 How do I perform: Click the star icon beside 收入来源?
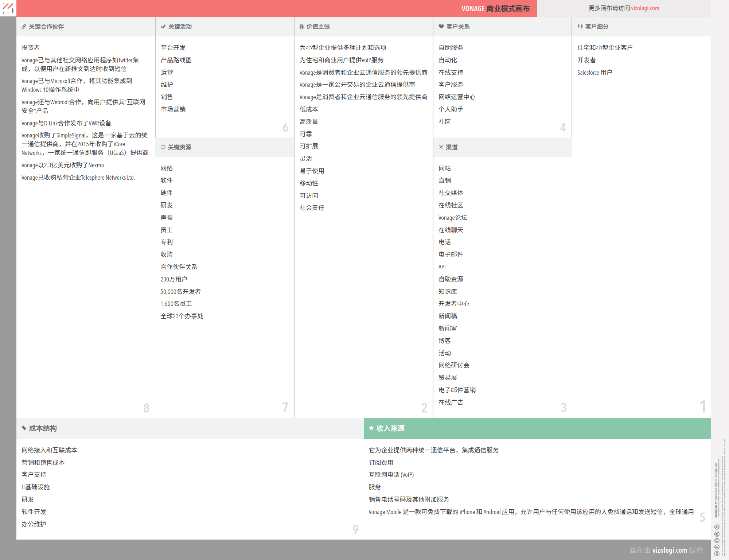(371, 428)
